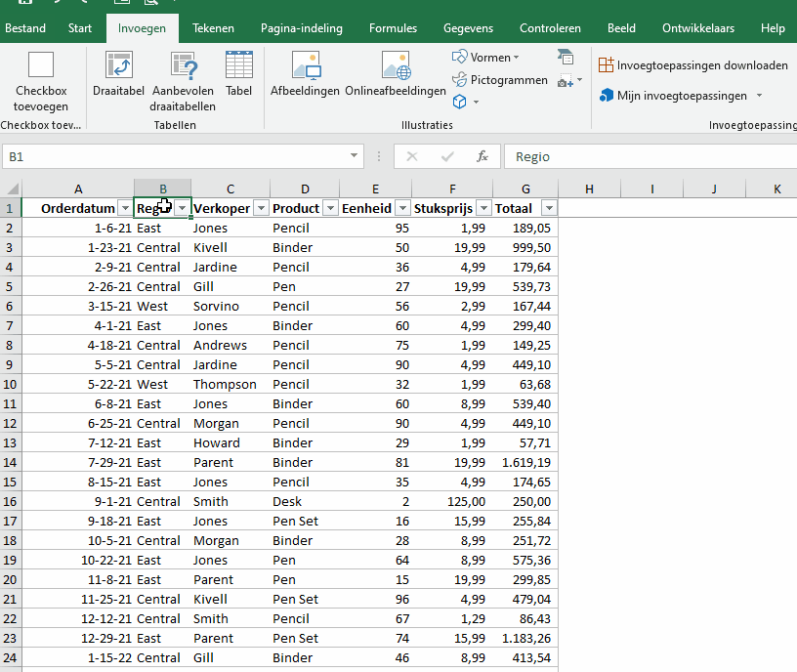Click the Orderdatum header cell

click(x=78, y=208)
